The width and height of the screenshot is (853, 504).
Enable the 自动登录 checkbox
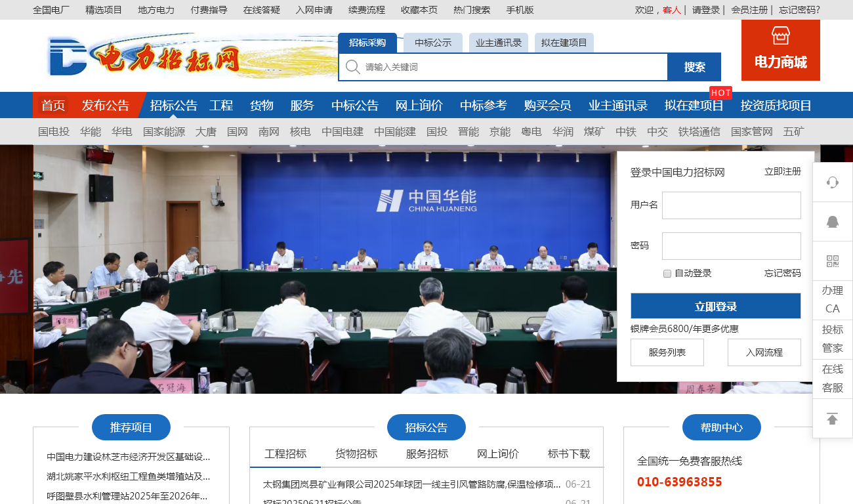point(667,274)
